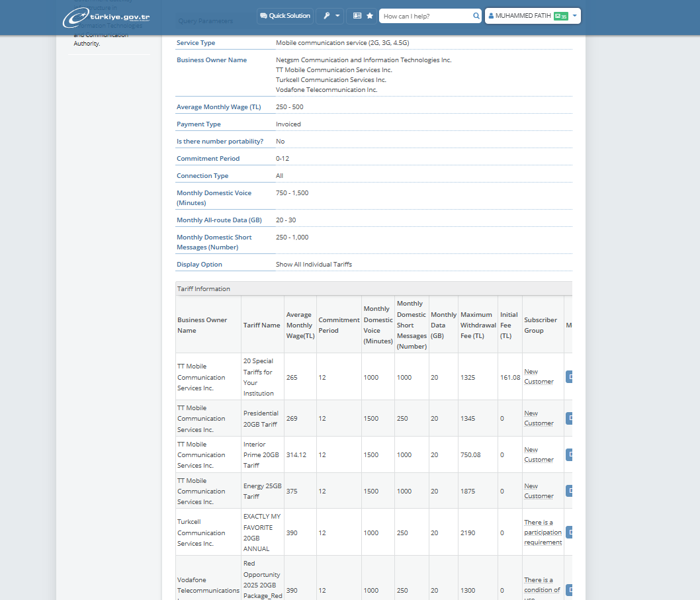
Task: Open 'New Customer' link in Interior Prime row
Action: [539, 454]
